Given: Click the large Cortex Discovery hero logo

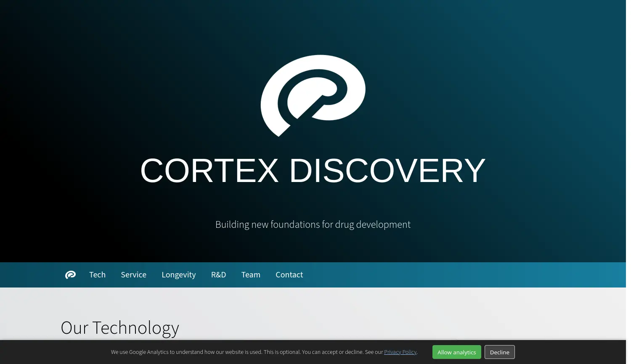Looking at the screenshot, I should pyautogui.click(x=313, y=96).
